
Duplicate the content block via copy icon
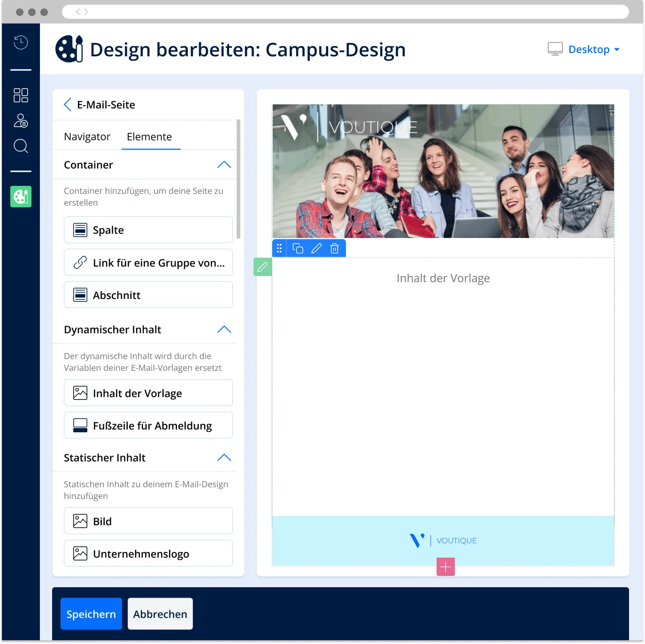point(298,248)
